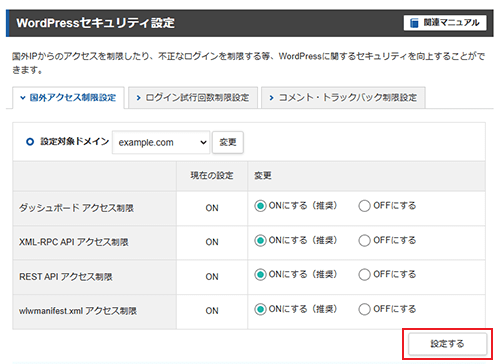
Task: Choose OFFにする for wlwmanifest.xml アクセス制限
Action: [x=364, y=309]
